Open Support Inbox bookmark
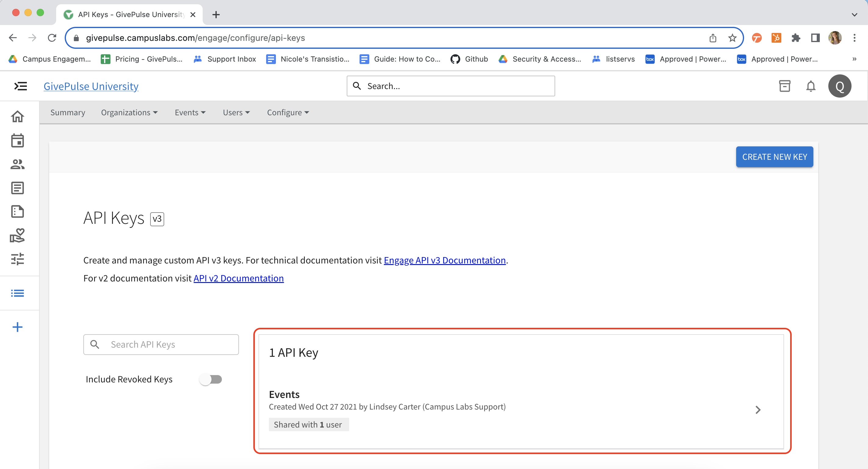 click(225, 59)
